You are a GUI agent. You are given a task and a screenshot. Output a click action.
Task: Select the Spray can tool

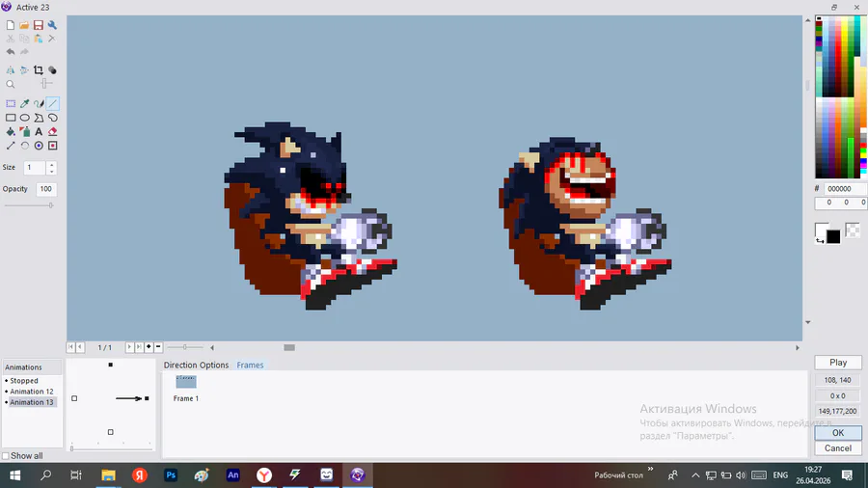[24, 132]
